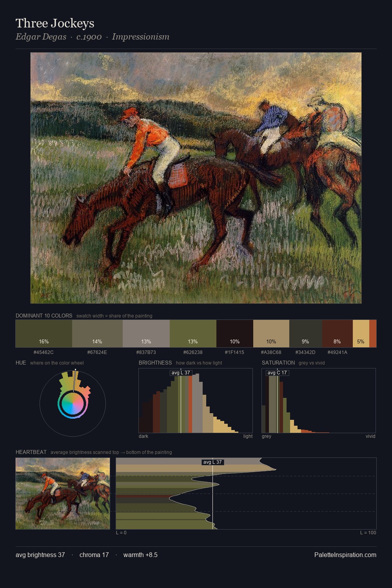The height and width of the screenshot is (588, 392).
Task: Select the 8% dark brown swatch
Action: [x=338, y=334]
